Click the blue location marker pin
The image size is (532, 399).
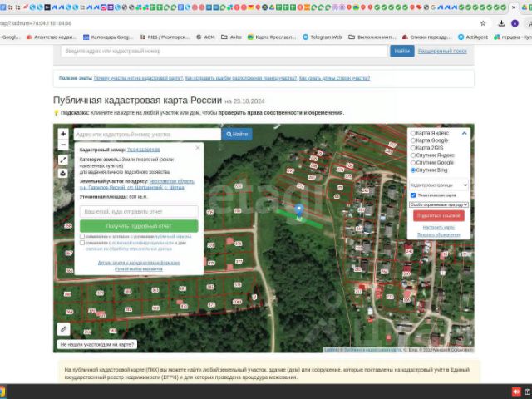(x=299, y=212)
